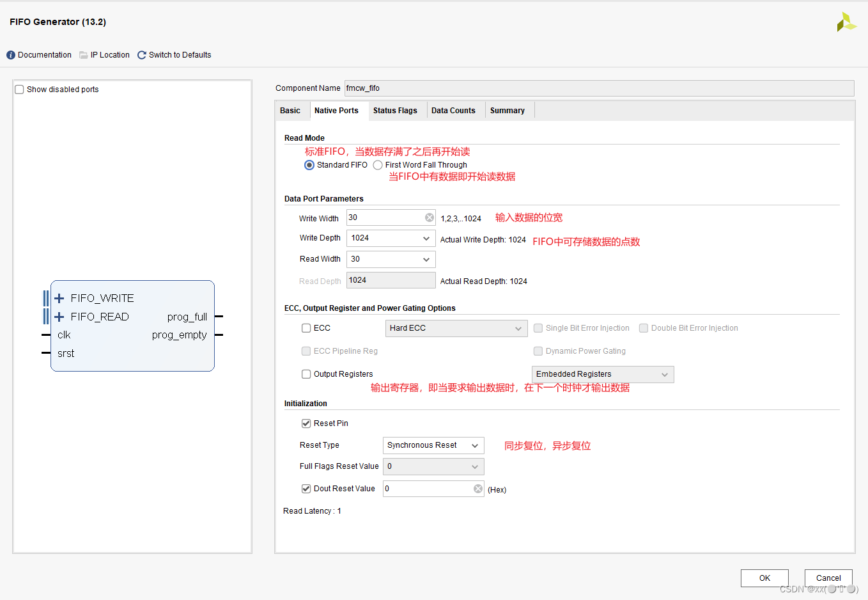Click the Read Depth disabled field
The image size is (868, 600).
point(391,280)
